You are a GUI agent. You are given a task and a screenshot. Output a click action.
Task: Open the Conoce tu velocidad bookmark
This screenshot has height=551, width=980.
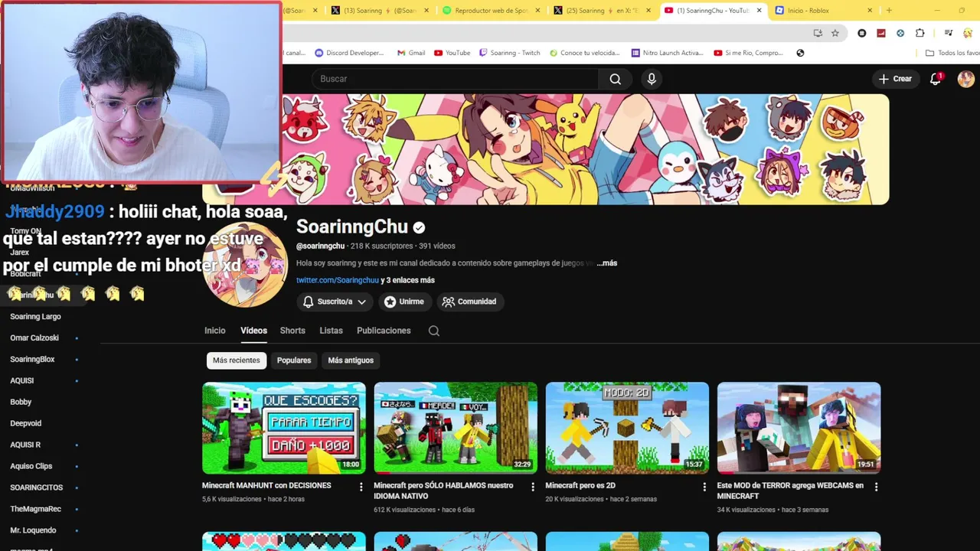pos(585,53)
